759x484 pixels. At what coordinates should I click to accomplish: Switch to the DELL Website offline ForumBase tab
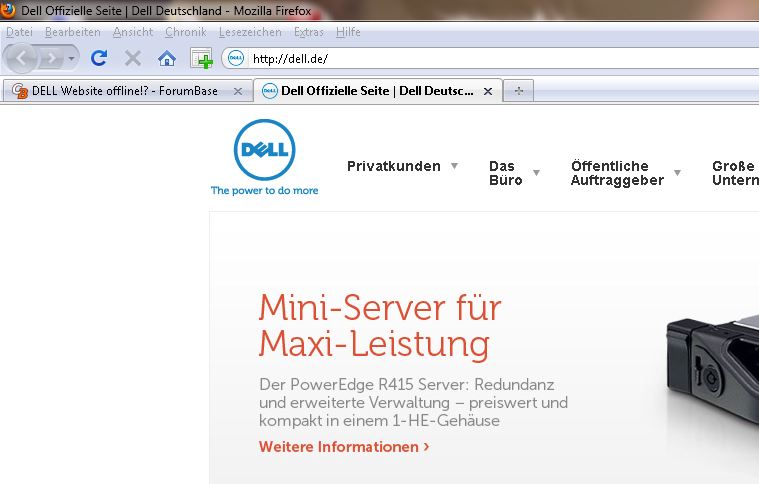click(x=127, y=91)
